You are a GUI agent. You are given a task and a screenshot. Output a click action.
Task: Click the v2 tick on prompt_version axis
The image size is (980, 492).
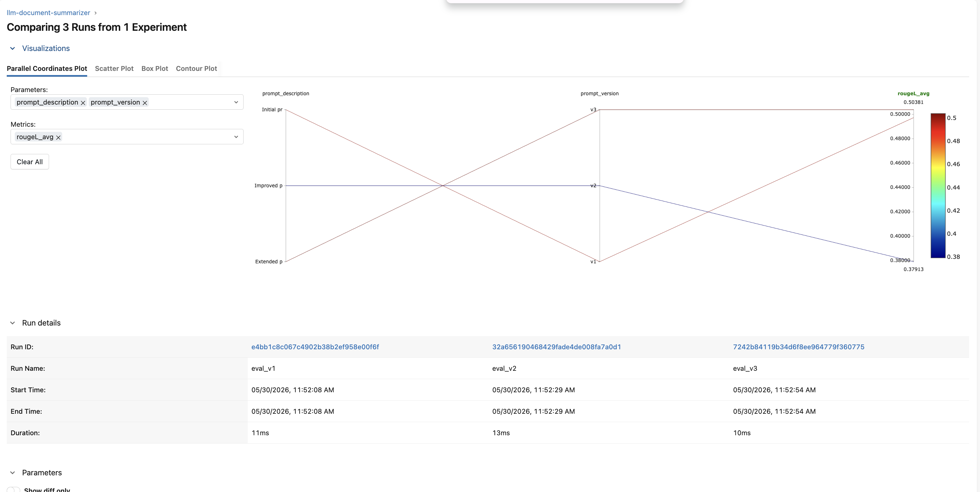click(593, 186)
